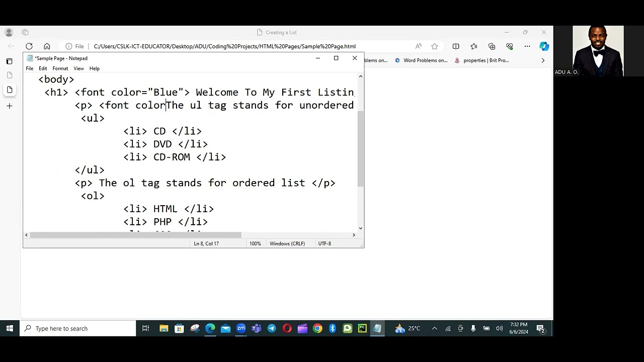Select the active vertical tab page icon
644x362 pixels.
coord(10,89)
